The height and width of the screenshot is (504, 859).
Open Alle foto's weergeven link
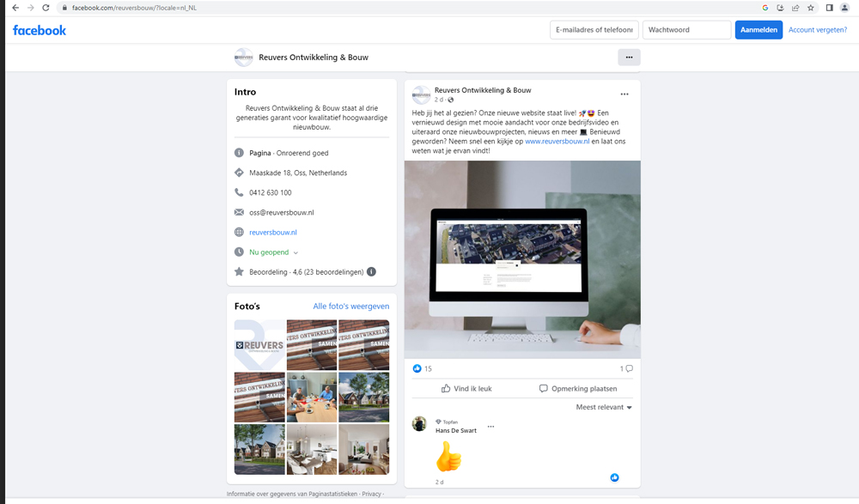[x=350, y=307]
